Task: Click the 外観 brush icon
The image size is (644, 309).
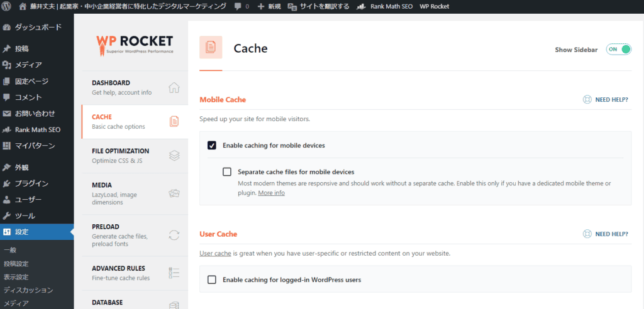Action: coord(6,168)
